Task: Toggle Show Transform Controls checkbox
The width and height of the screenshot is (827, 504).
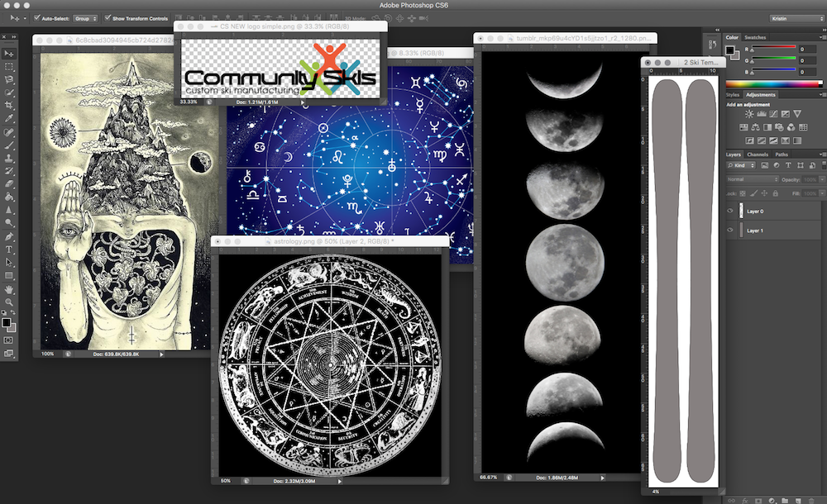Action: (108, 18)
